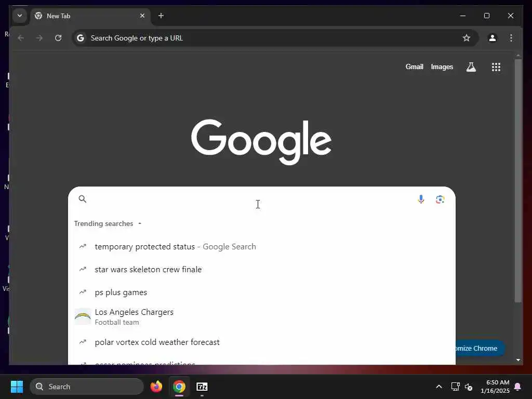Viewport: 532px width, 399px height.
Task: Click the Customize Chrome button
Action: (x=480, y=349)
